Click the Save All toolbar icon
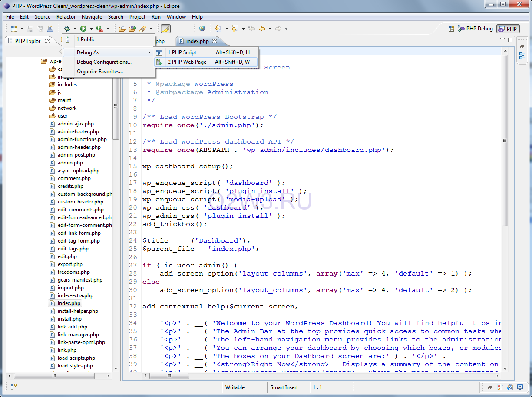This screenshot has height=397, width=532. [40, 29]
